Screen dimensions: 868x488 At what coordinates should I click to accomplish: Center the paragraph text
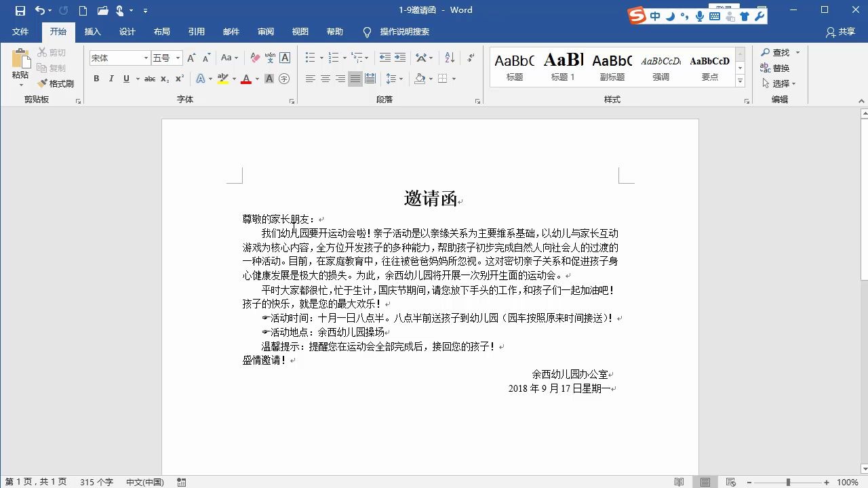tap(325, 79)
